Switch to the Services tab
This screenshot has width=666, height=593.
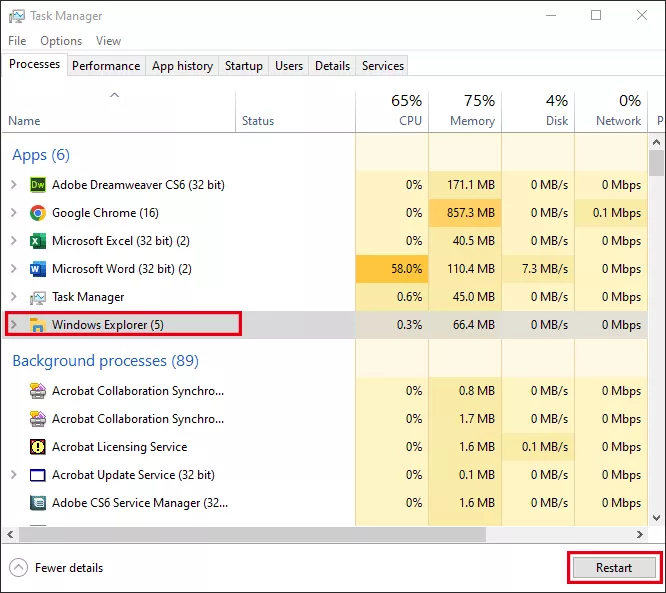tap(383, 66)
